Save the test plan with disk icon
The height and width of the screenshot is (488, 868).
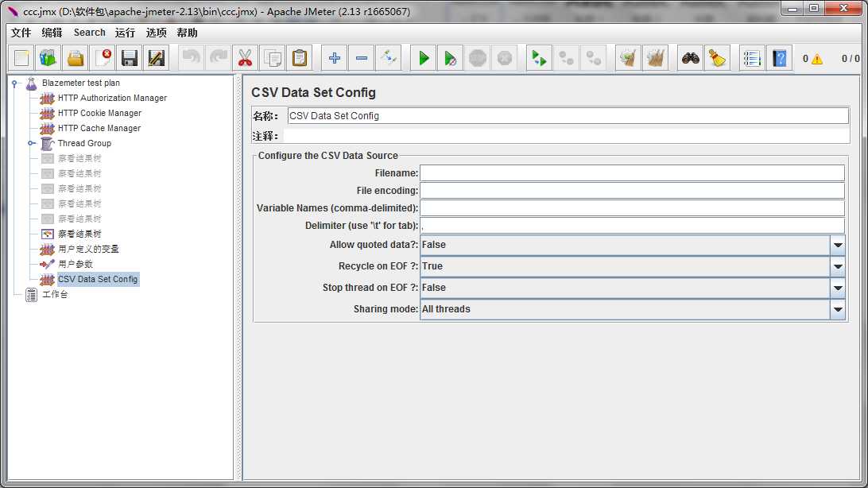(x=130, y=58)
